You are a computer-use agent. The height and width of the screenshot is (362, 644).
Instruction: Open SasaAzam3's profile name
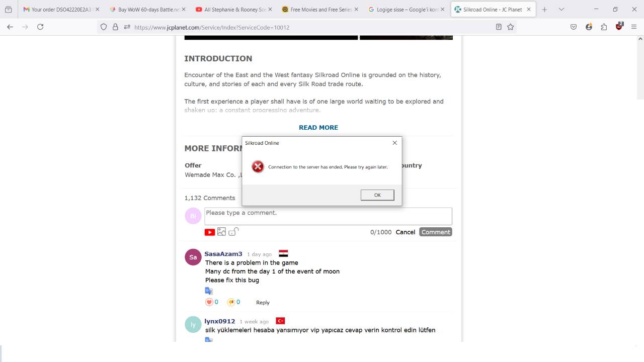click(223, 254)
